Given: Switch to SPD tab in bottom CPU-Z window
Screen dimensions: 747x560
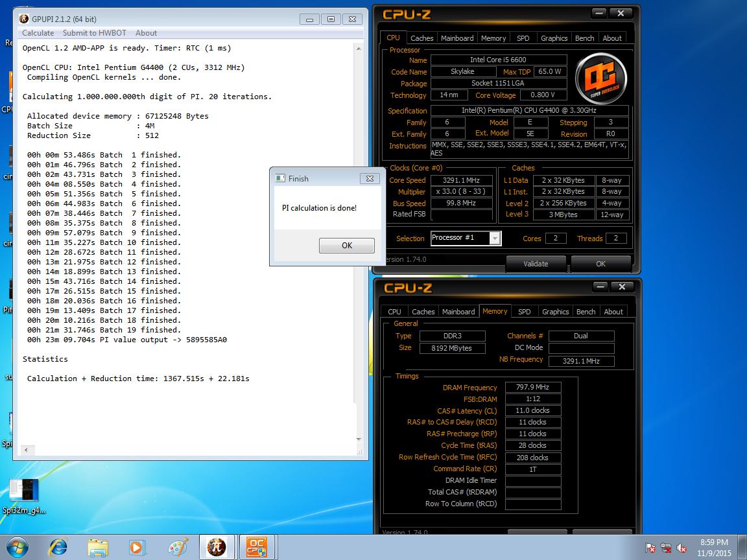Looking at the screenshot, I should [x=524, y=311].
